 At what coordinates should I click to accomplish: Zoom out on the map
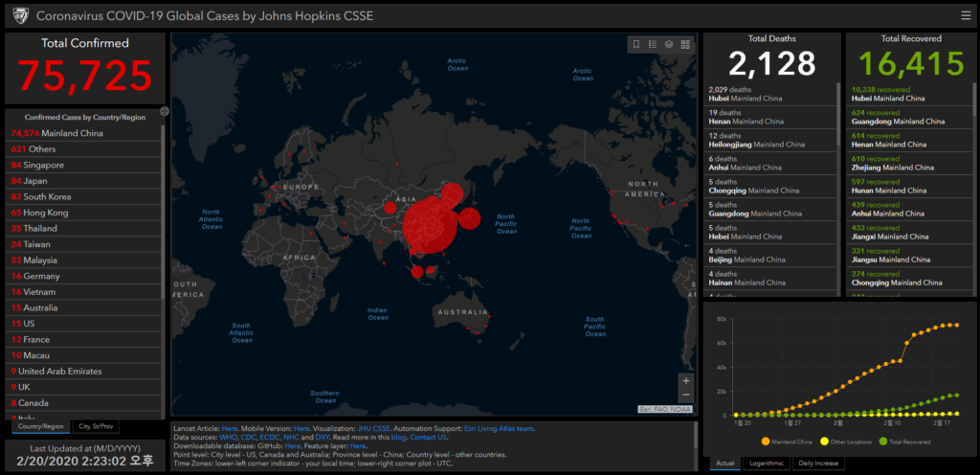pyautogui.click(x=685, y=395)
